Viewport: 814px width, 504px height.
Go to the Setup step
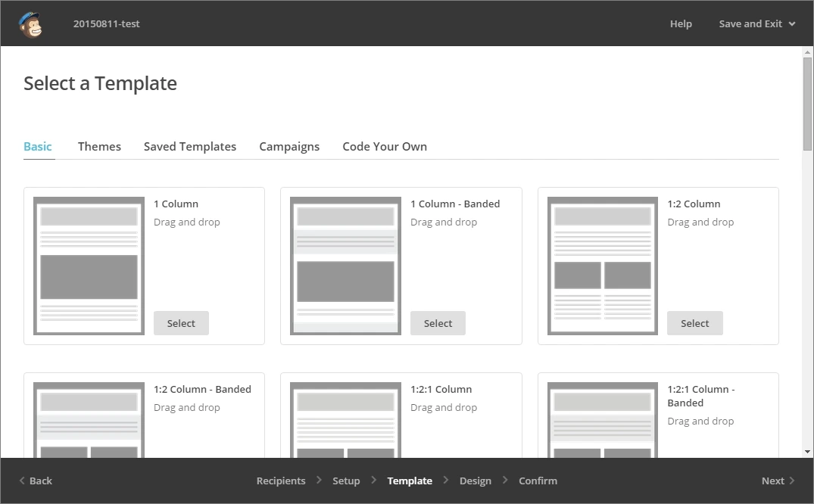(x=346, y=481)
